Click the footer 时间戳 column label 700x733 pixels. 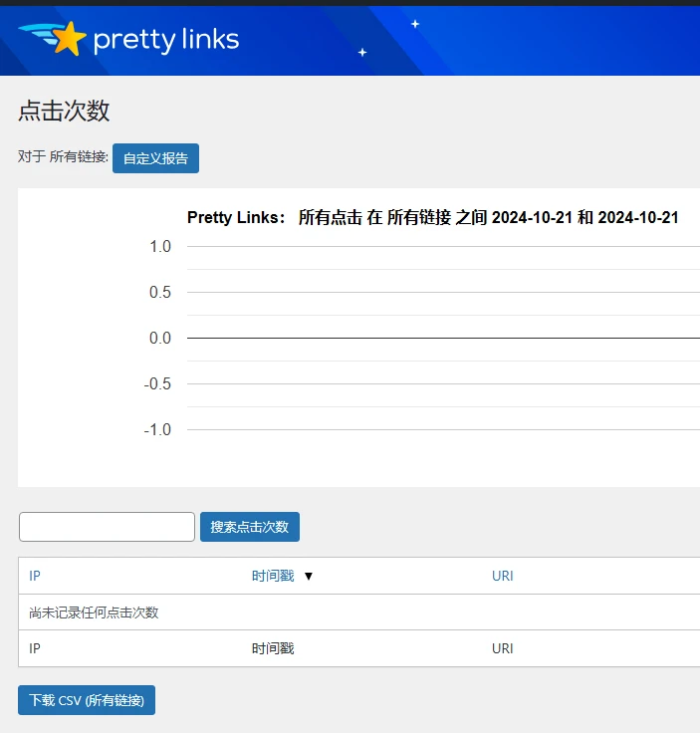point(273,648)
